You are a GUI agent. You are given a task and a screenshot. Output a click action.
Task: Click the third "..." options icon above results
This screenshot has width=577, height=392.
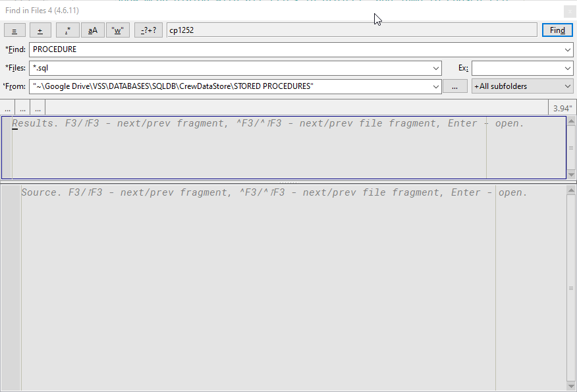(38, 107)
